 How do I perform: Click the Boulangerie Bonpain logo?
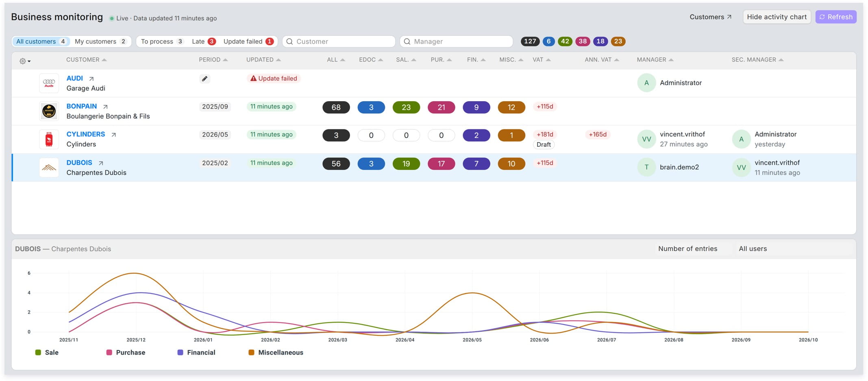point(49,111)
